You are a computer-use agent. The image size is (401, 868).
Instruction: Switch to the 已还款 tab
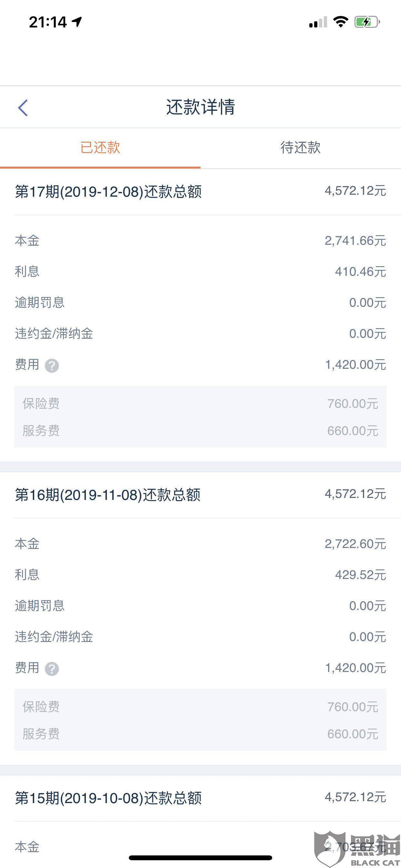pos(100,148)
